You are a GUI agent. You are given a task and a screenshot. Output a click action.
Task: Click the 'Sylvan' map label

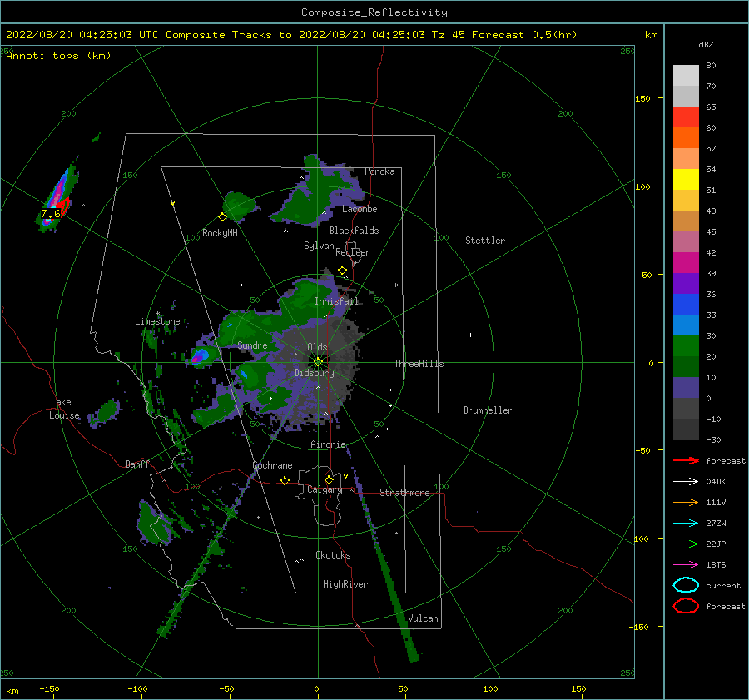pos(319,246)
